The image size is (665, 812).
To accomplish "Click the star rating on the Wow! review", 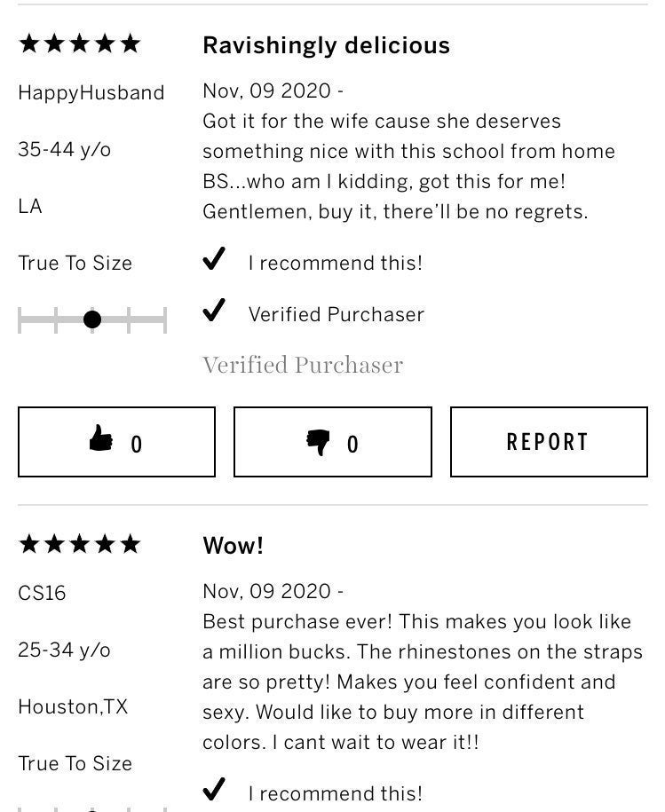I will coord(80,544).
